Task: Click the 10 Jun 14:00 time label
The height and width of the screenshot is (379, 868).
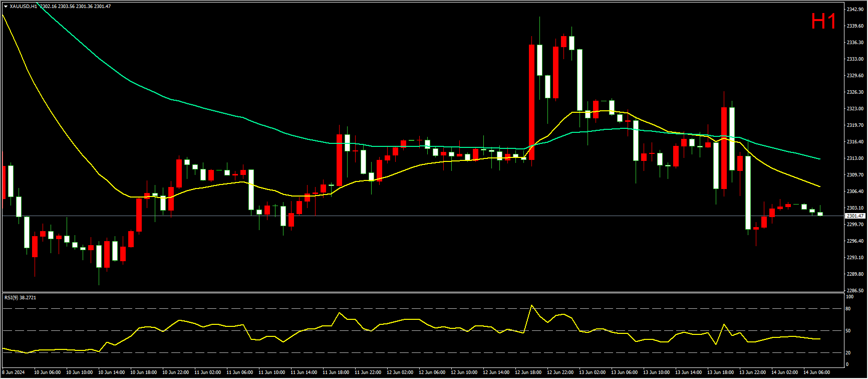Action: (x=112, y=372)
